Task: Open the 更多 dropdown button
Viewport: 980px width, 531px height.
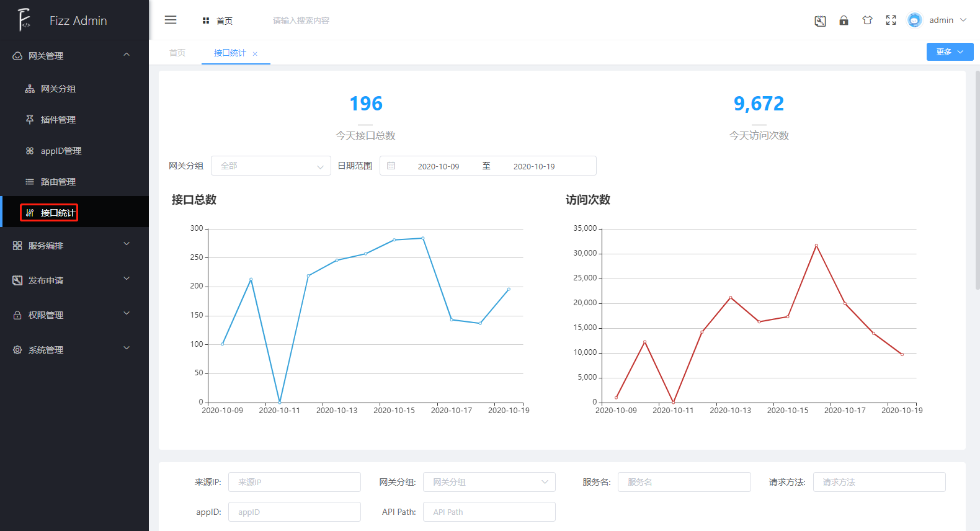Action: (x=949, y=52)
